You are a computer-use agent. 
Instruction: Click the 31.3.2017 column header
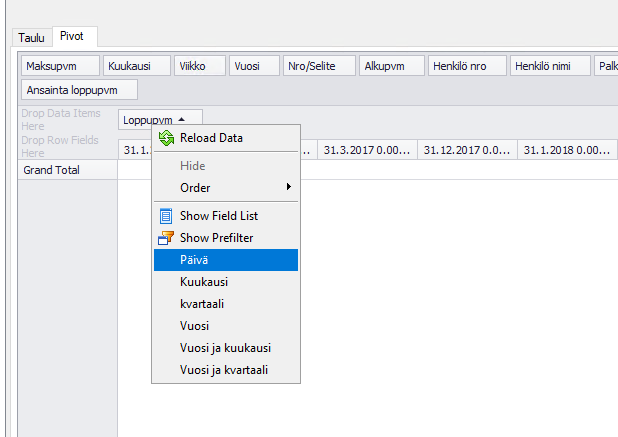click(367, 150)
